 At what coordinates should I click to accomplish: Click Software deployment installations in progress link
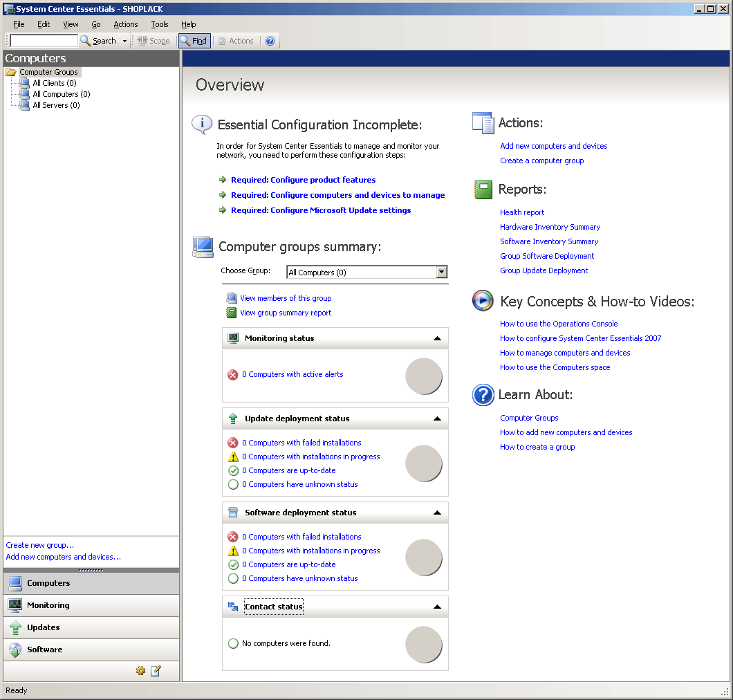click(x=311, y=551)
